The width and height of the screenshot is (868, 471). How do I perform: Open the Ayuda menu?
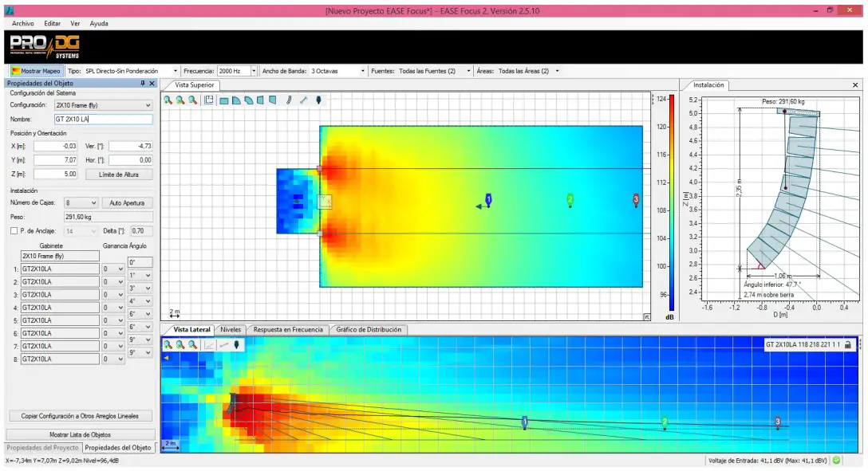point(99,24)
